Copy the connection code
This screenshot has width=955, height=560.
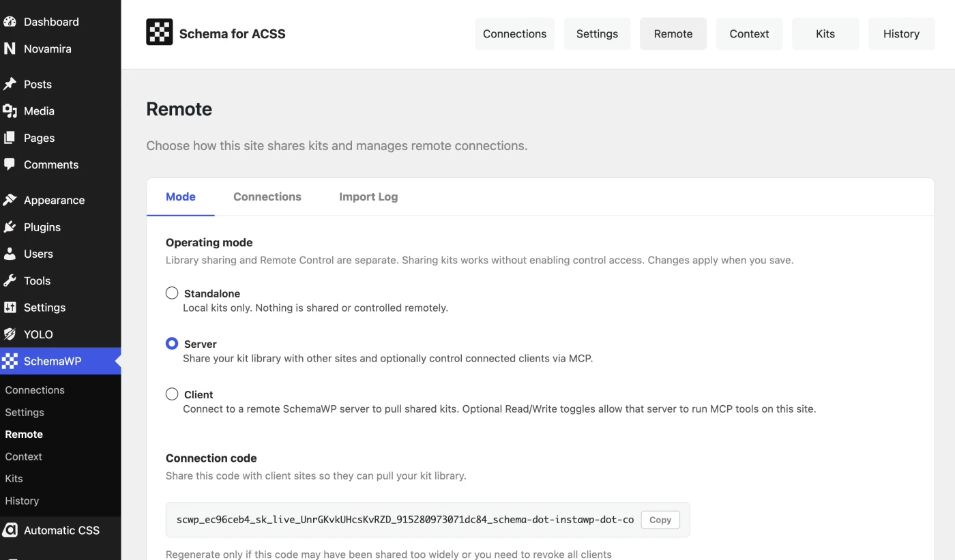[660, 520]
